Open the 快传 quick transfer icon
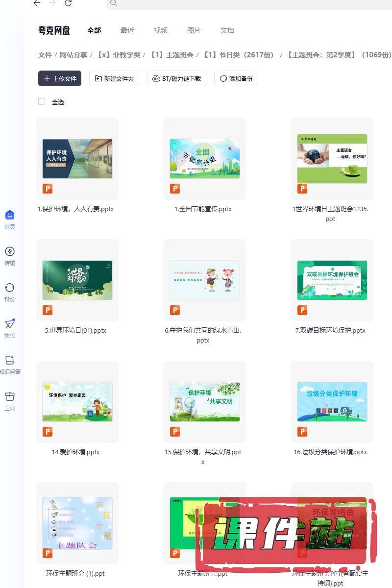The width and height of the screenshot is (392, 588). (x=10, y=324)
